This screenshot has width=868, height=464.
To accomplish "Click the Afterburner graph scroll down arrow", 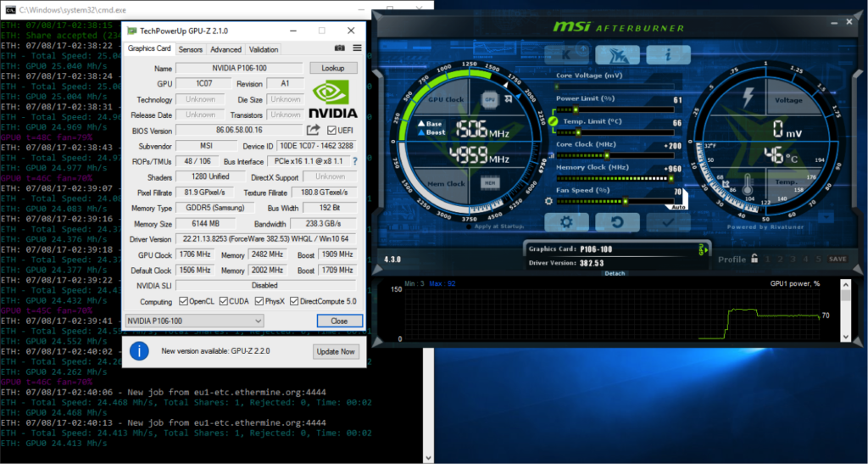I will [x=845, y=336].
